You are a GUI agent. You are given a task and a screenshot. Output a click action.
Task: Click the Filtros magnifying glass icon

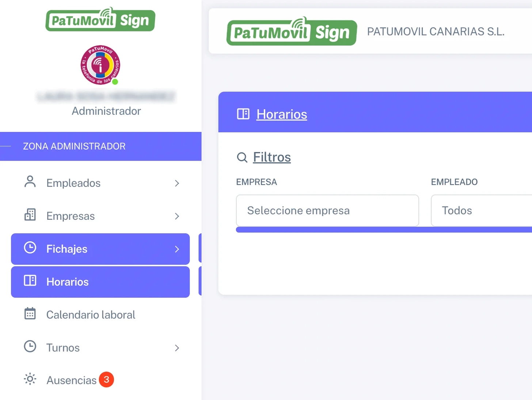tap(242, 158)
